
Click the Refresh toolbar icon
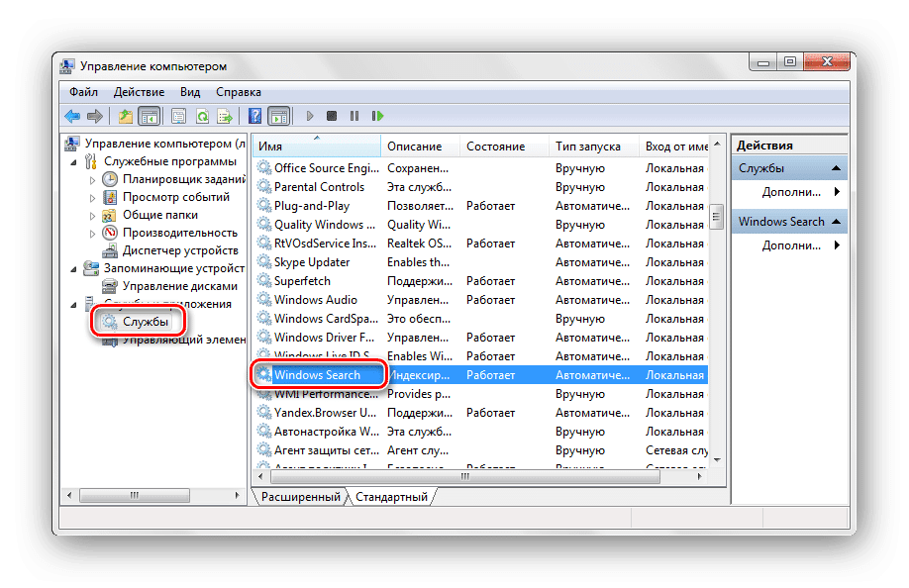pyautogui.click(x=202, y=117)
